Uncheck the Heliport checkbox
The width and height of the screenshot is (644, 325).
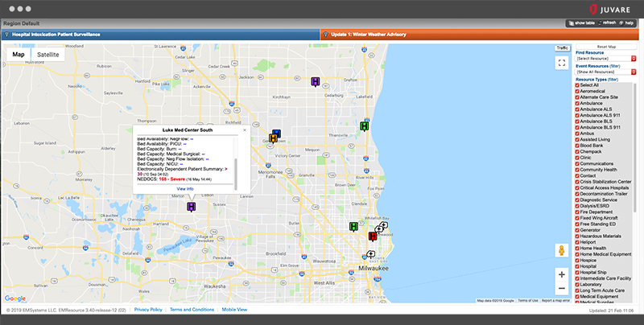point(577,242)
